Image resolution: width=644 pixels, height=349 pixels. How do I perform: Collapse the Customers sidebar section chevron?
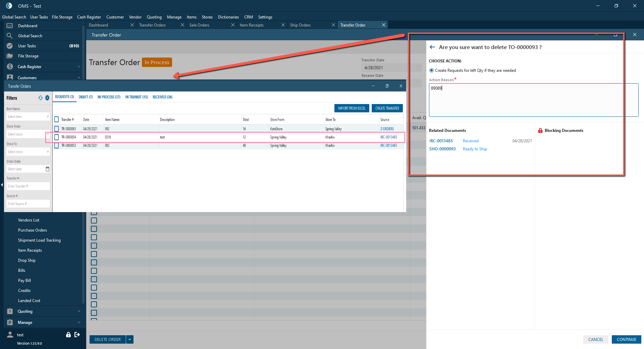point(79,78)
